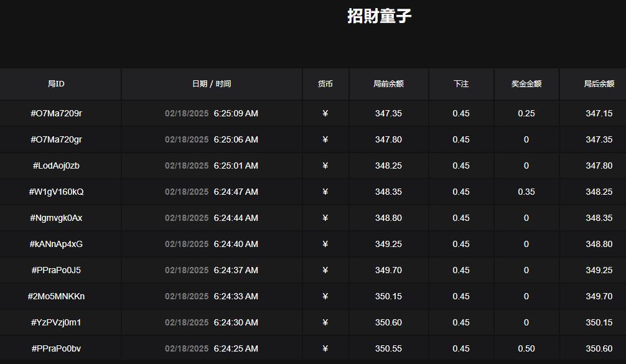Select the 局后余额 column header

598,84
